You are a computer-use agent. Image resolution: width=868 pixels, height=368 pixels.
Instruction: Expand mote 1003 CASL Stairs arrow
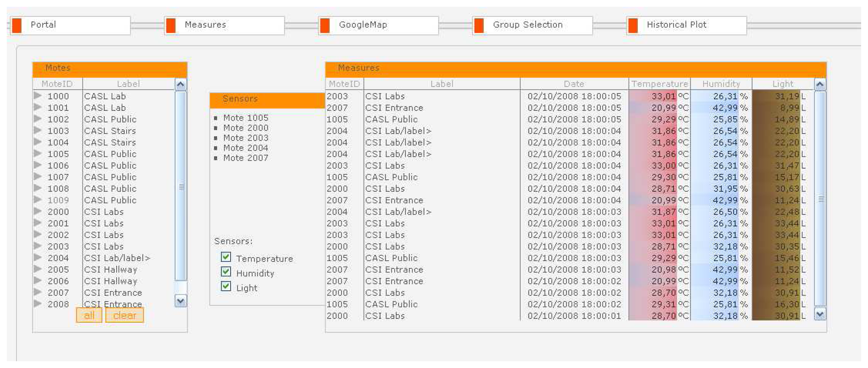(x=38, y=130)
